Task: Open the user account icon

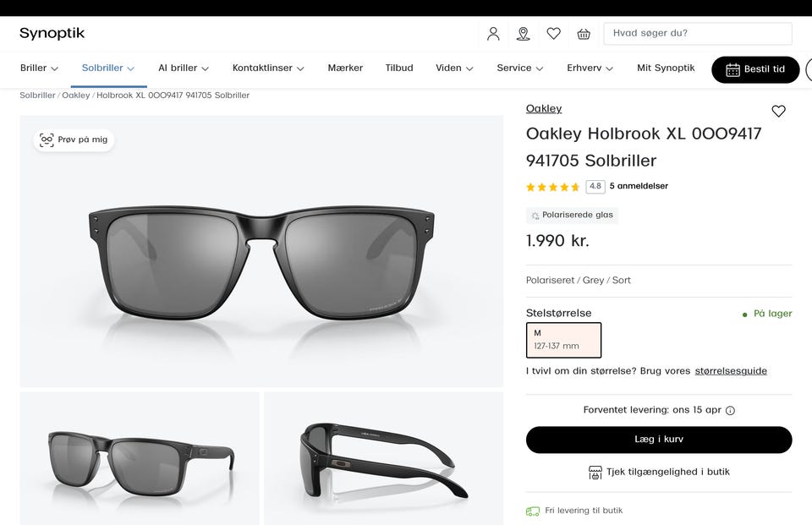Action: point(493,34)
